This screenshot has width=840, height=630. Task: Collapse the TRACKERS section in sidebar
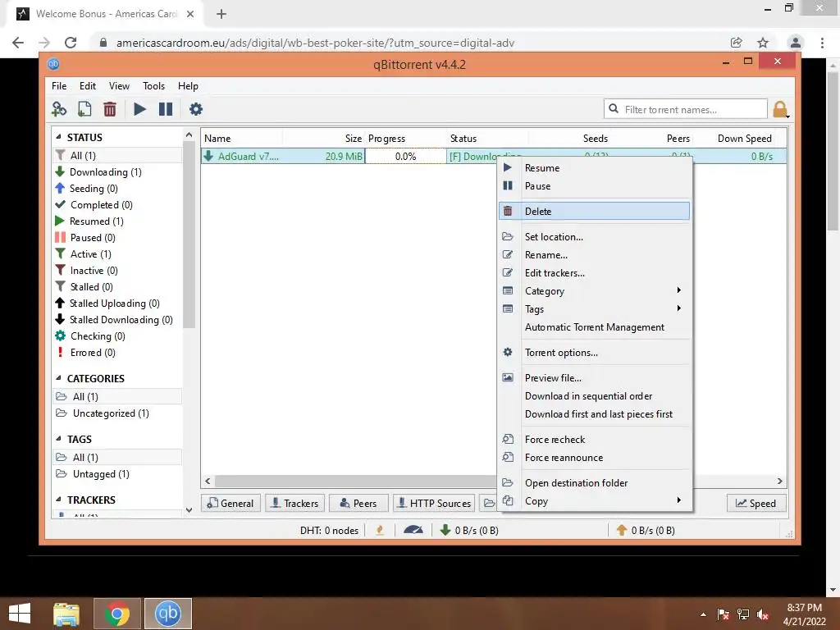[x=58, y=500]
